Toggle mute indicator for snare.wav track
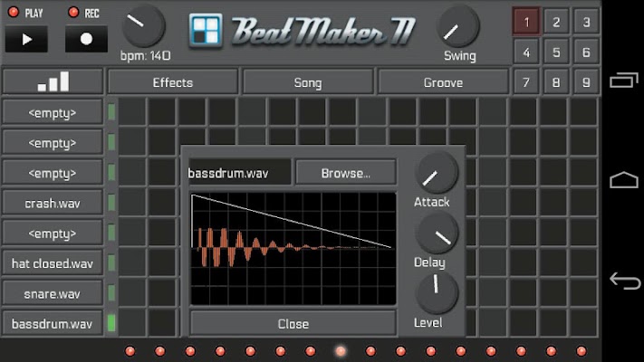644x362 pixels. [x=111, y=293]
